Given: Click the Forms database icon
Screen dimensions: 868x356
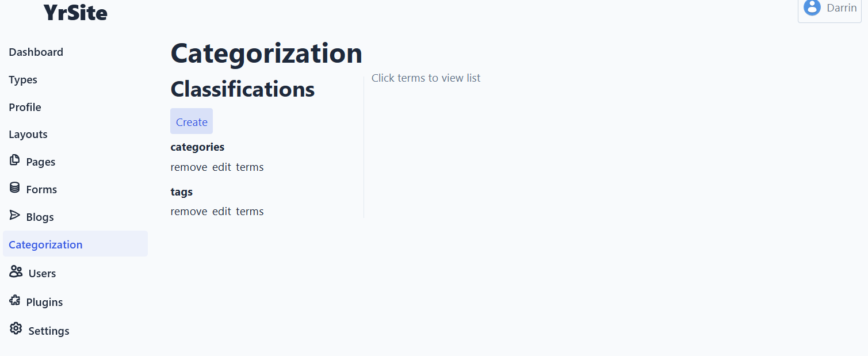Looking at the screenshot, I should [15, 188].
